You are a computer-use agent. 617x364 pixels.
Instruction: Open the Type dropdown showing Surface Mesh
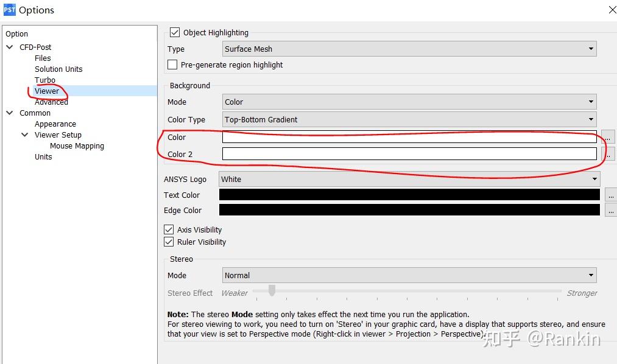coord(590,49)
